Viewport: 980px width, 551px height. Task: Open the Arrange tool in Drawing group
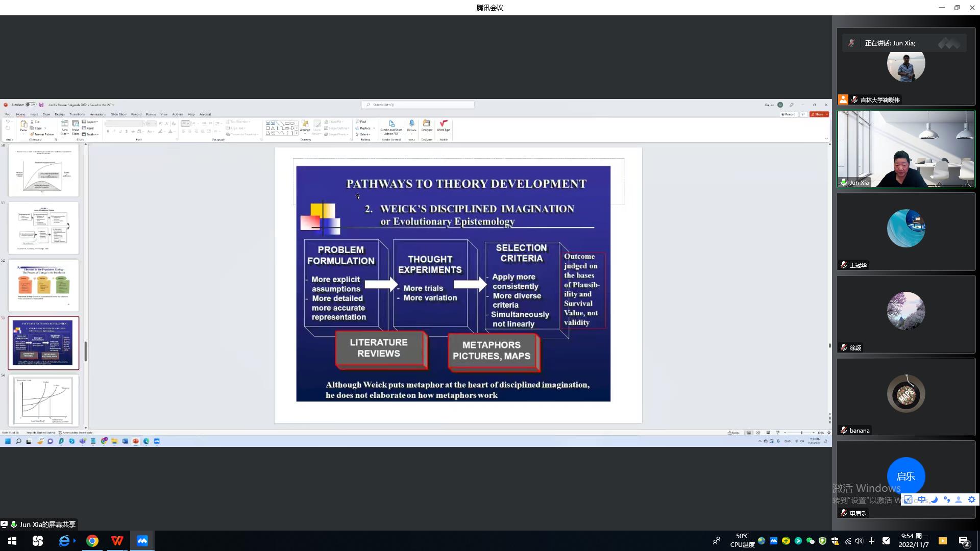[305, 126]
